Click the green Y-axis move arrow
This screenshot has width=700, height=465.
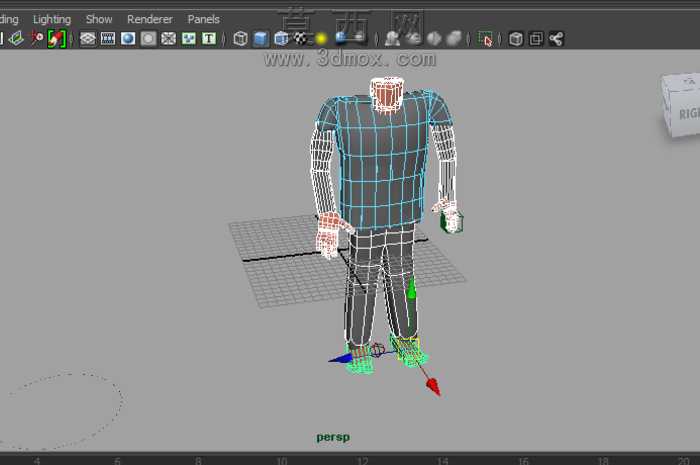point(411,288)
